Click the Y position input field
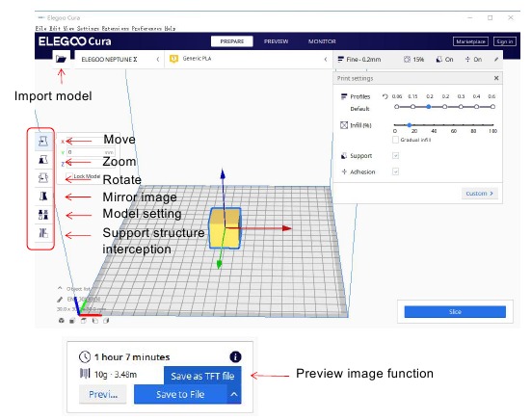This screenshot has width=531, height=420. coord(91,152)
